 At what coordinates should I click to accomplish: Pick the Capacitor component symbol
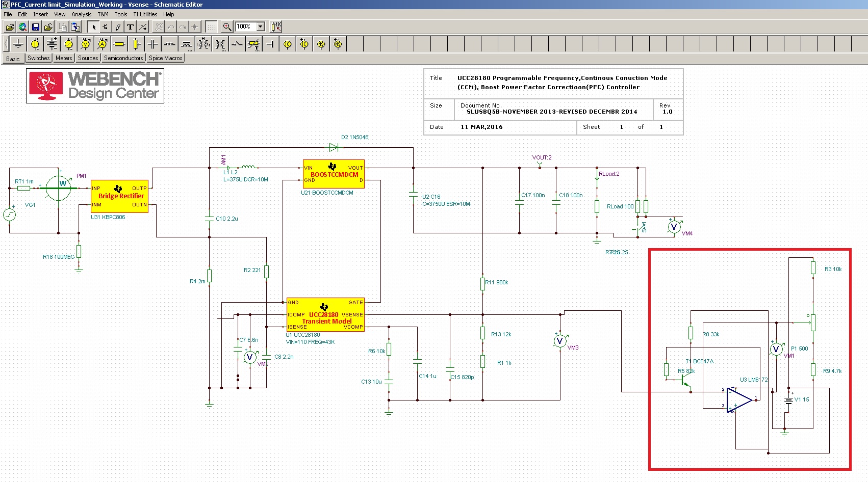tap(153, 44)
